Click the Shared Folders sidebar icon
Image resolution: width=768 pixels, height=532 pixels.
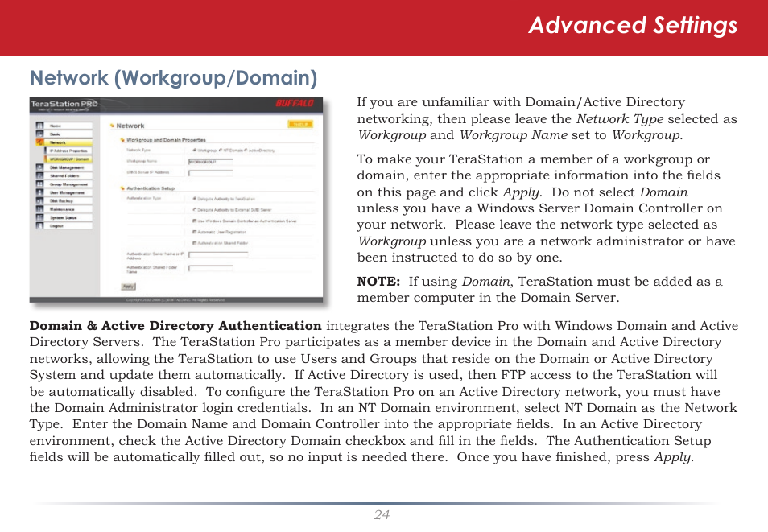point(39,175)
